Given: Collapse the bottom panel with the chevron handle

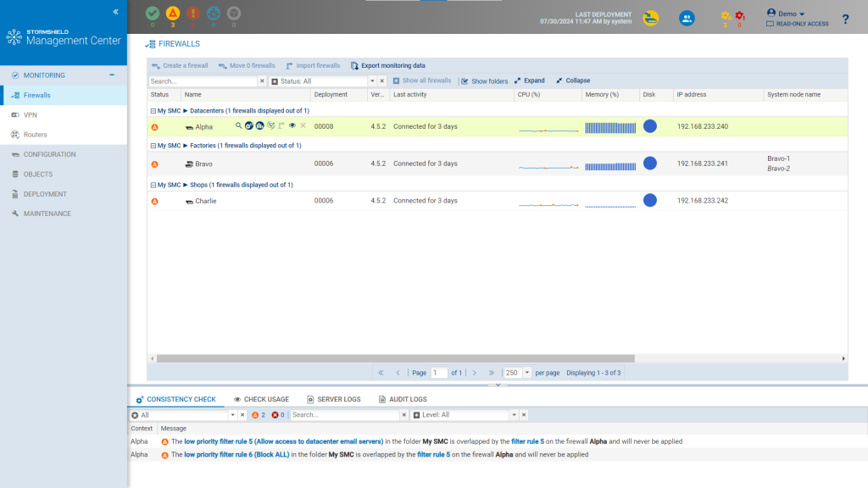Looking at the screenshot, I should (x=498, y=385).
